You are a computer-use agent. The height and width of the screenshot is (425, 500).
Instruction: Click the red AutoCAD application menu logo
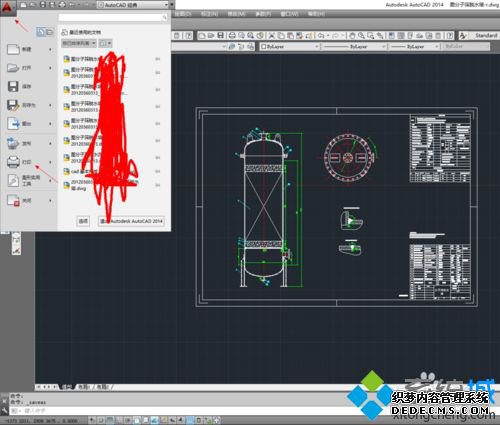pyautogui.click(x=7, y=8)
